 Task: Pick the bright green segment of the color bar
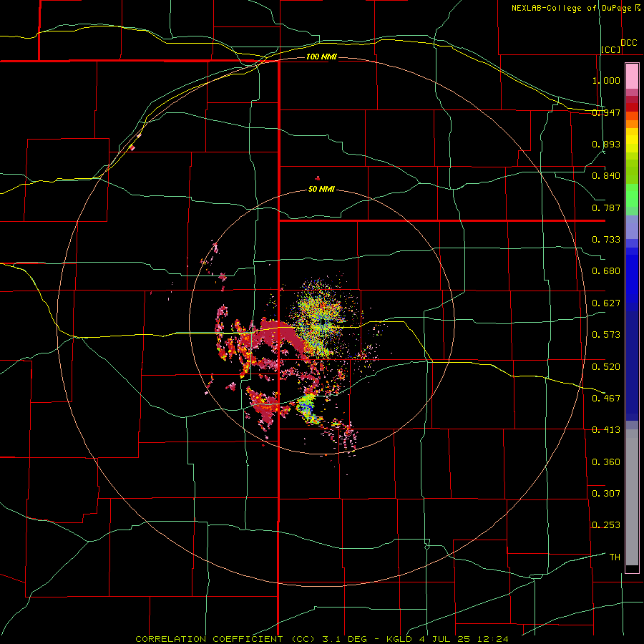tap(632, 195)
